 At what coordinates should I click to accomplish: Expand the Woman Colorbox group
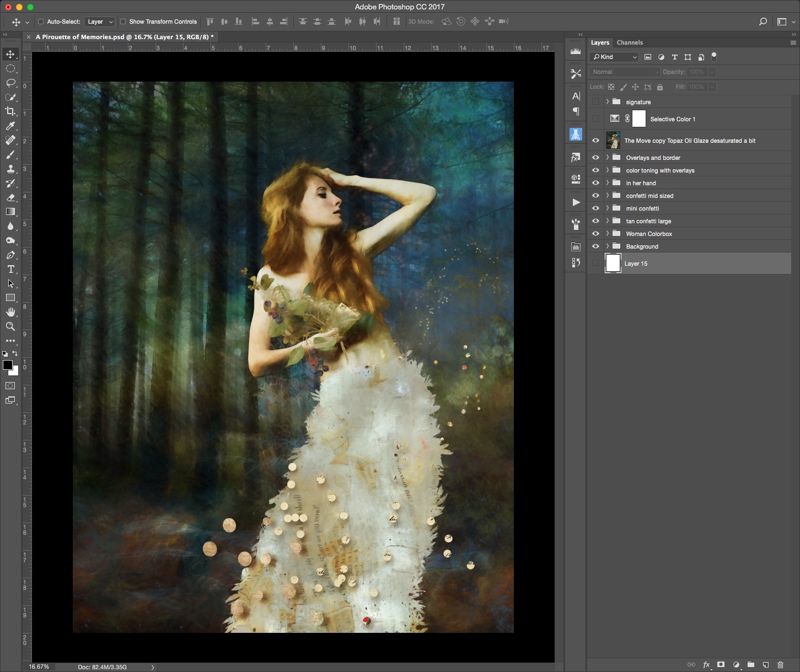(607, 233)
